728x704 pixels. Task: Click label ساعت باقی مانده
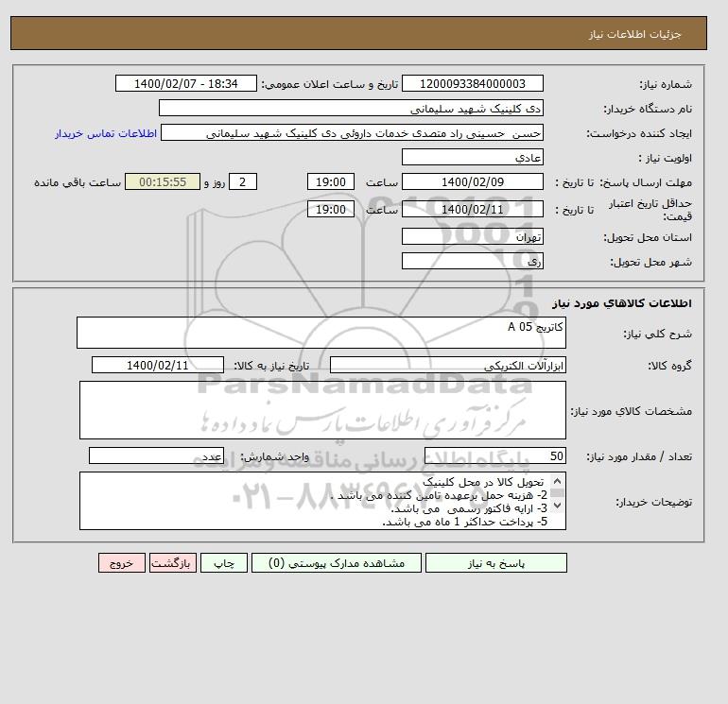(x=78, y=182)
